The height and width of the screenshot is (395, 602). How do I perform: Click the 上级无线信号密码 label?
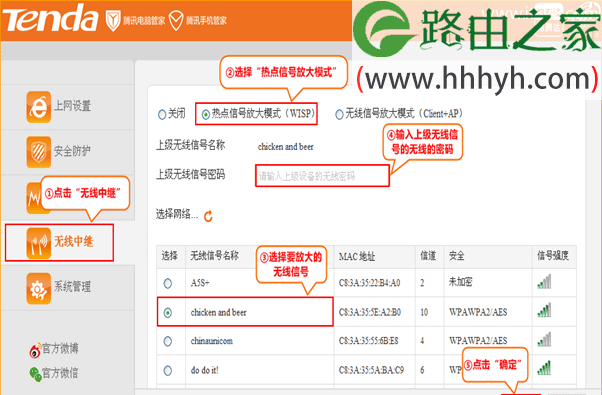pyautogui.click(x=190, y=175)
